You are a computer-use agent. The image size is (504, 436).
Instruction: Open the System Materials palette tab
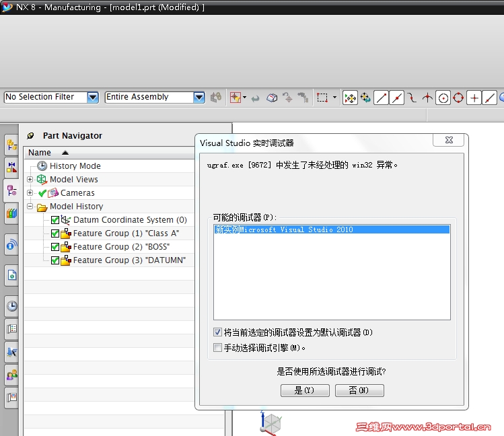(x=11, y=329)
